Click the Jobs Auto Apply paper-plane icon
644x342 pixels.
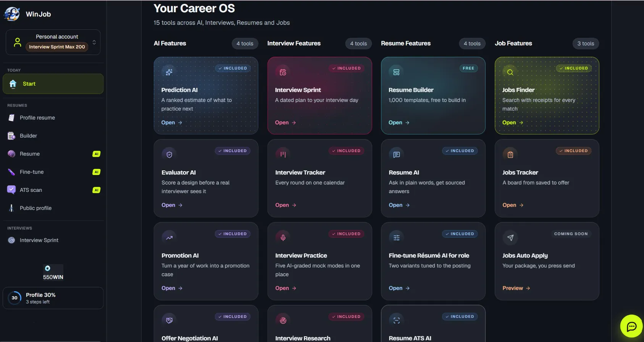pos(510,237)
